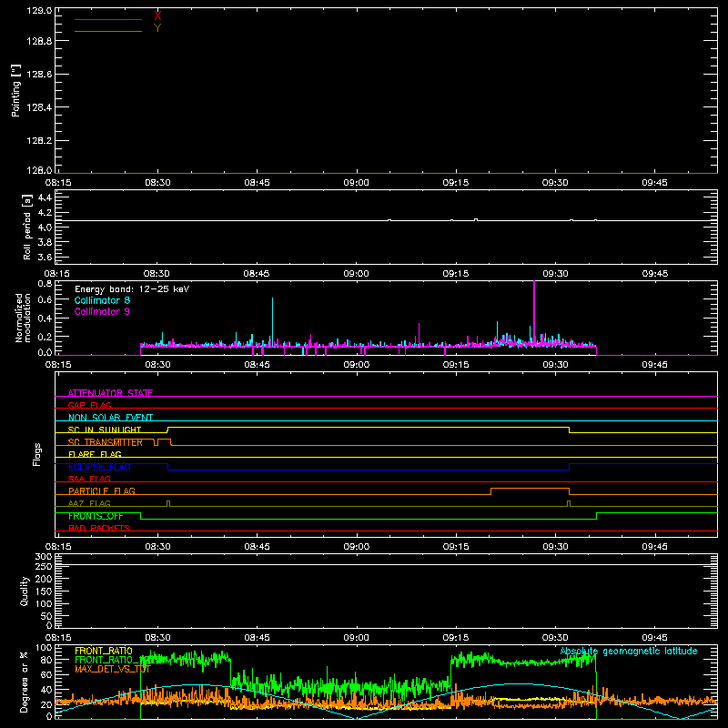The image size is (728, 728).
Task: Select the magenta 'Collimator 9' legend entry
Action: [x=102, y=311]
